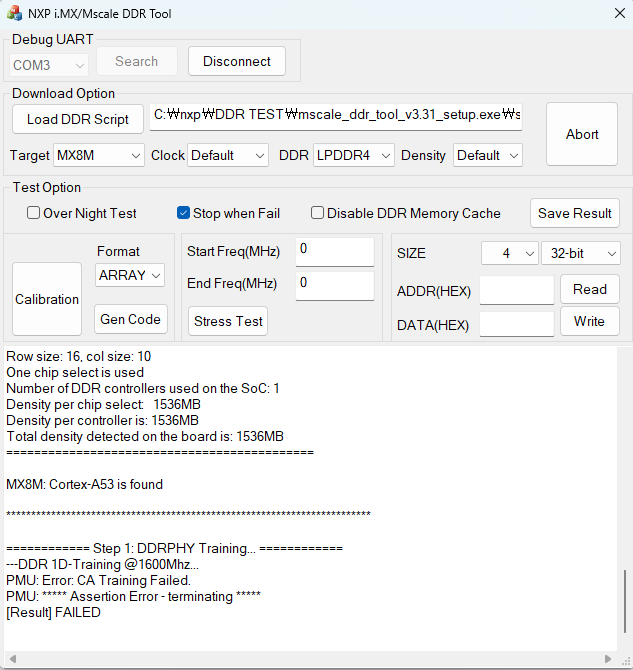The image size is (633, 670).
Task: Click 'Total density detected on the board' line
Action: click(x=145, y=436)
